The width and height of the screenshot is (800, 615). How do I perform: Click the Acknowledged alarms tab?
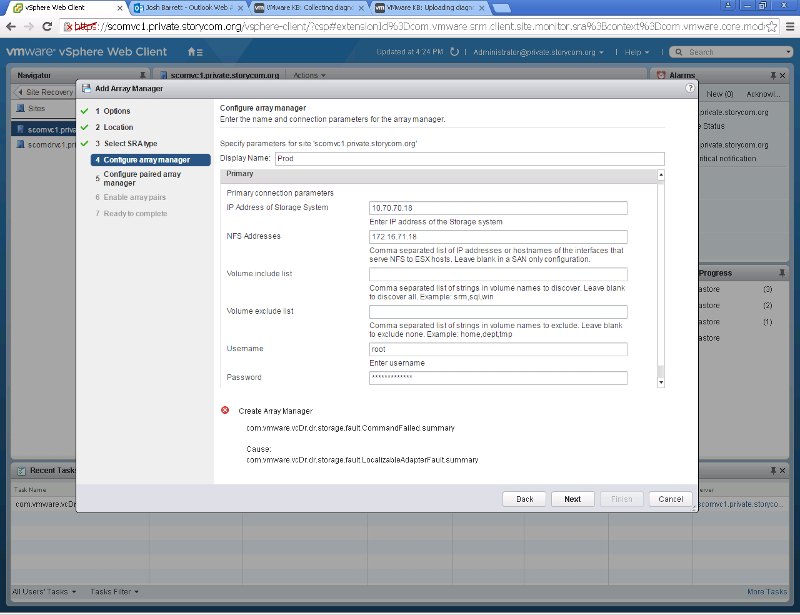point(763,94)
